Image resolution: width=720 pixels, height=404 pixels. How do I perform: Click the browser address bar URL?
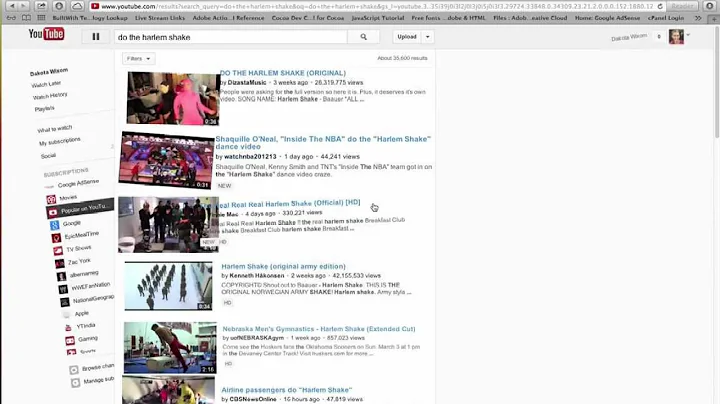(x=377, y=6)
